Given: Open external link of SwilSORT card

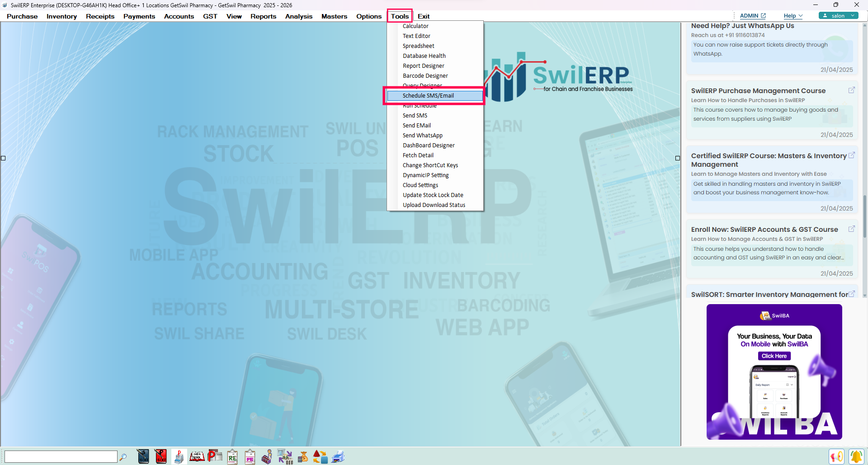Looking at the screenshot, I should click(x=852, y=294).
